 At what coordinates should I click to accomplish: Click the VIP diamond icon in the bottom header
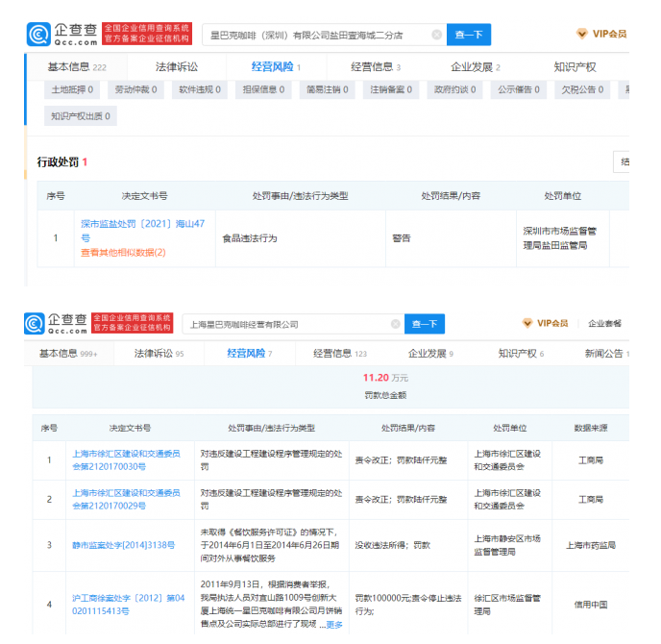point(527,323)
